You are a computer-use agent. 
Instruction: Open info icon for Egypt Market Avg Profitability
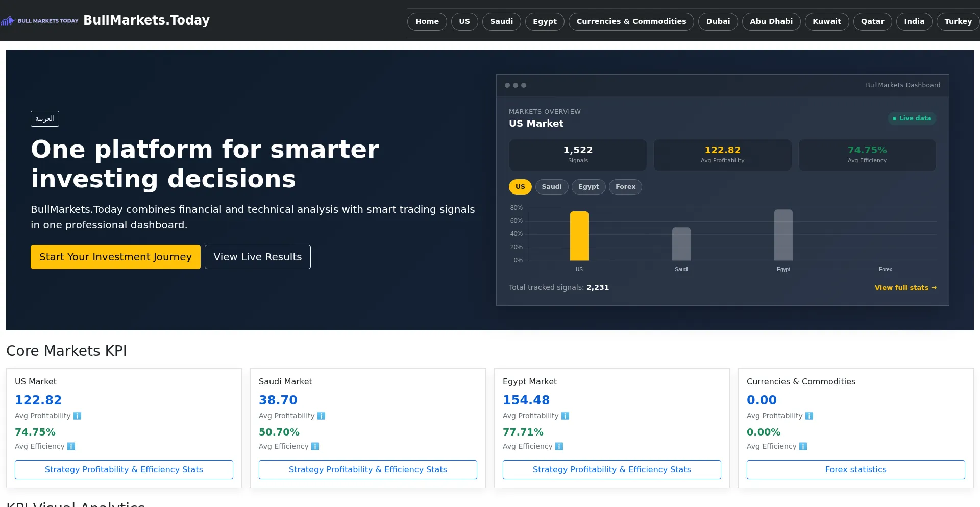565,416
